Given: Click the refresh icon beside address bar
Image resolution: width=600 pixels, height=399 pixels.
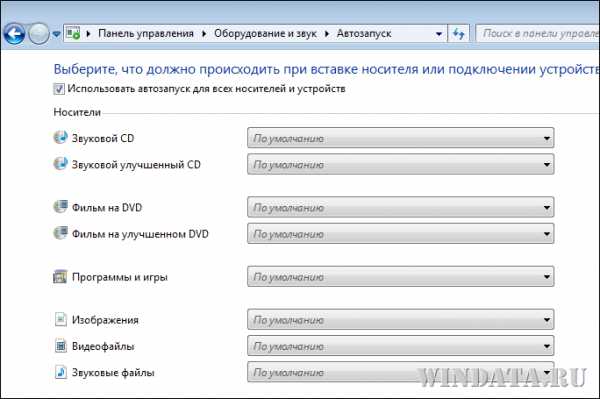Looking at the screenshot, I should point(458,34).
